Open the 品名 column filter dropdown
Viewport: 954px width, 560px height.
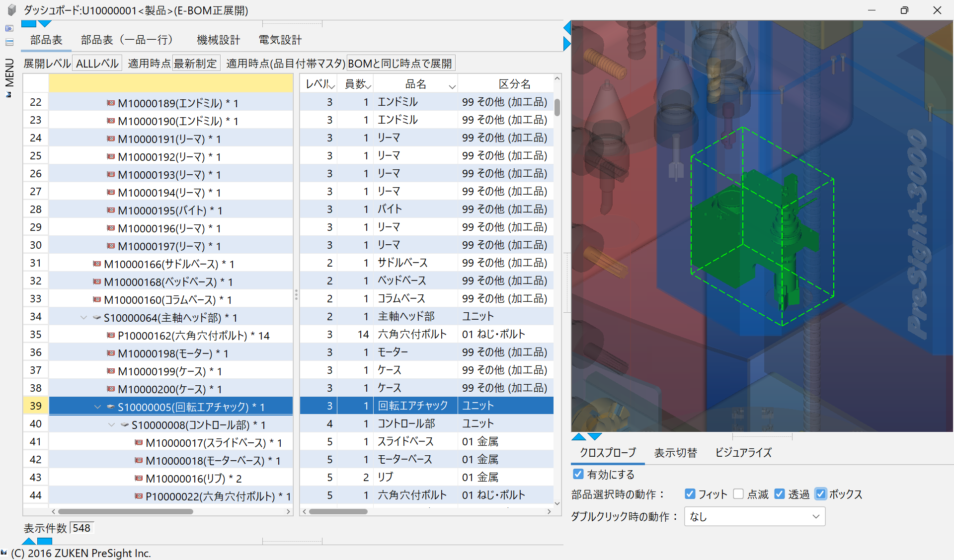click(452, 86)
